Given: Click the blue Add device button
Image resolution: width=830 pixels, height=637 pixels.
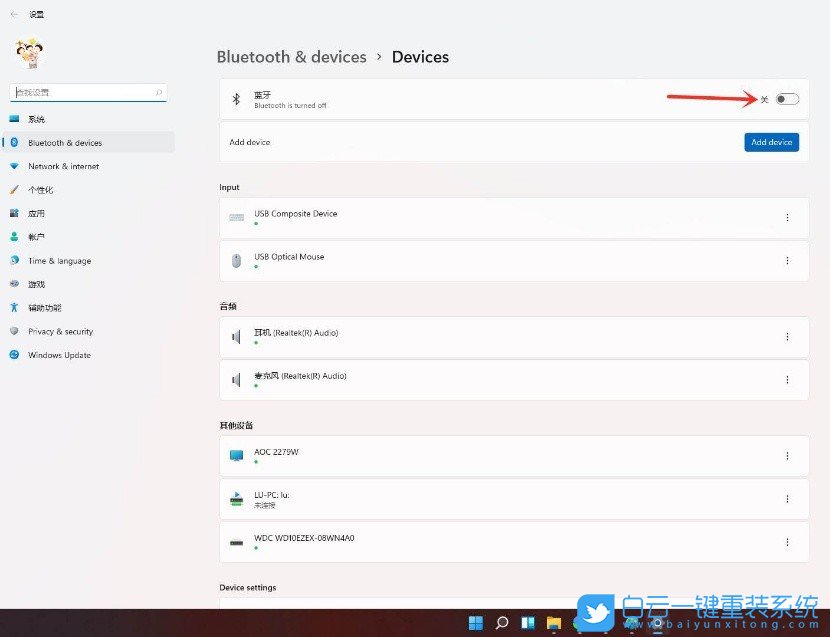Looking at the screenshot, I should point(771,142).
